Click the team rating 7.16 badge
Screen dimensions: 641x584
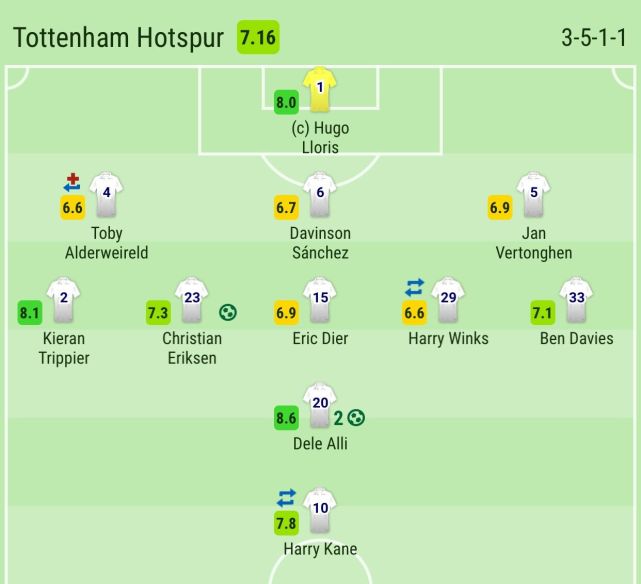tap(258, 38)
